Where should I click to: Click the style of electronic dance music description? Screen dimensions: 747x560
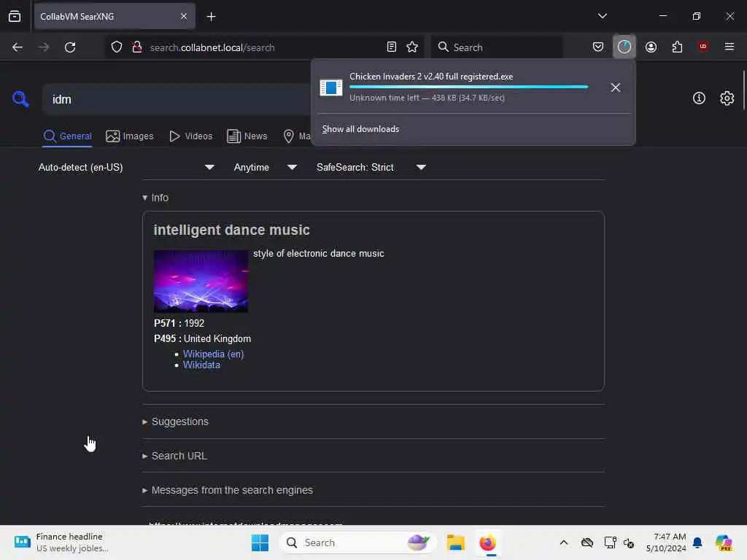coord(319,254)
